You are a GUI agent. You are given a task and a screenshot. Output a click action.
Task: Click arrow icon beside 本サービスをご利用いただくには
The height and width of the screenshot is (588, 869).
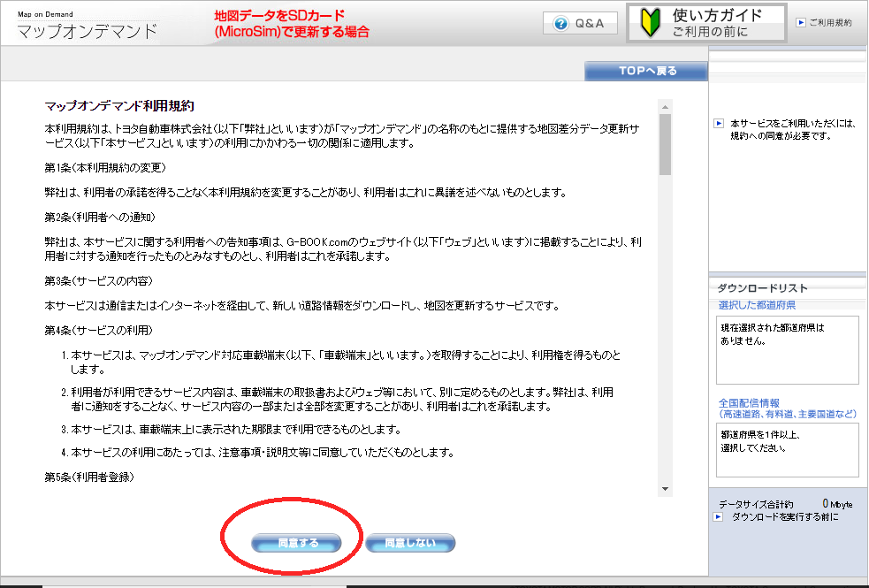pyautogui.click(x=719, y=123)
